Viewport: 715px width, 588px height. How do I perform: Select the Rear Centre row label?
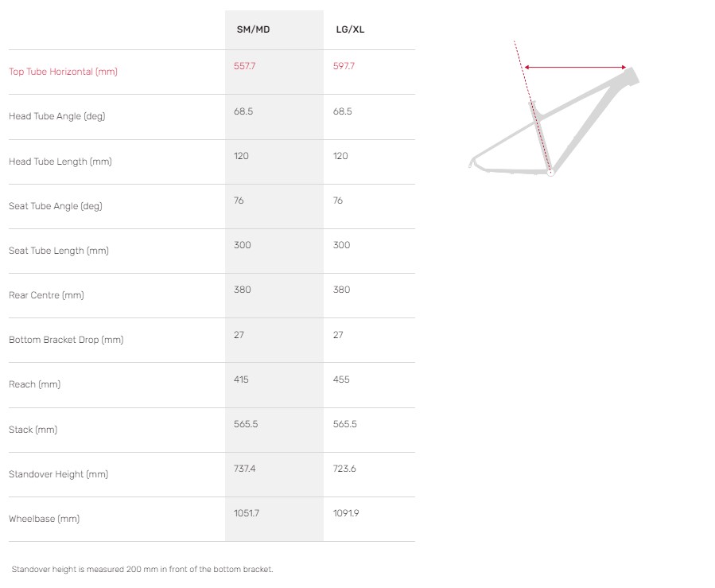point(46,295)
